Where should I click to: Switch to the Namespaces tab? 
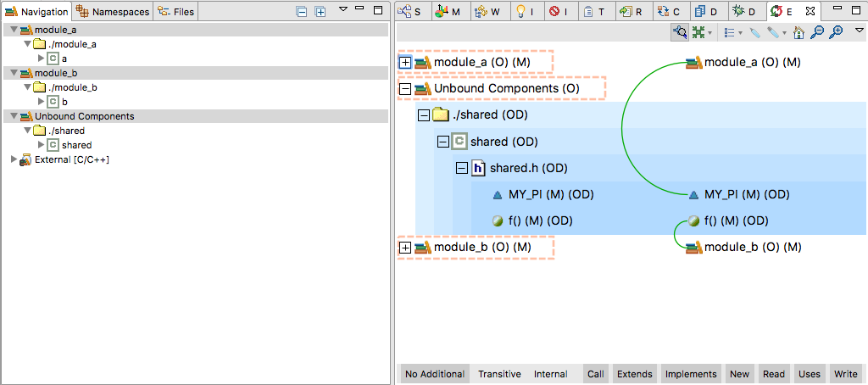point(113,11)
